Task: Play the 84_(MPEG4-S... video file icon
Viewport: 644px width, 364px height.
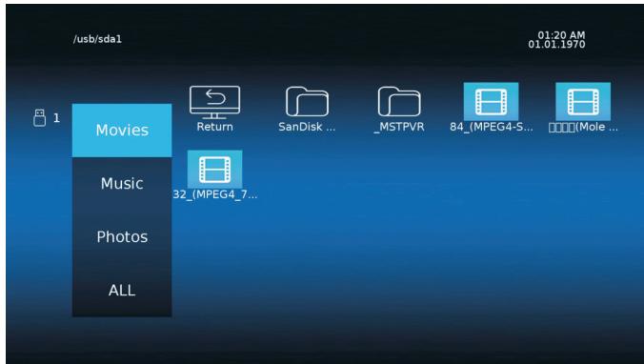Action: point(491,101)
